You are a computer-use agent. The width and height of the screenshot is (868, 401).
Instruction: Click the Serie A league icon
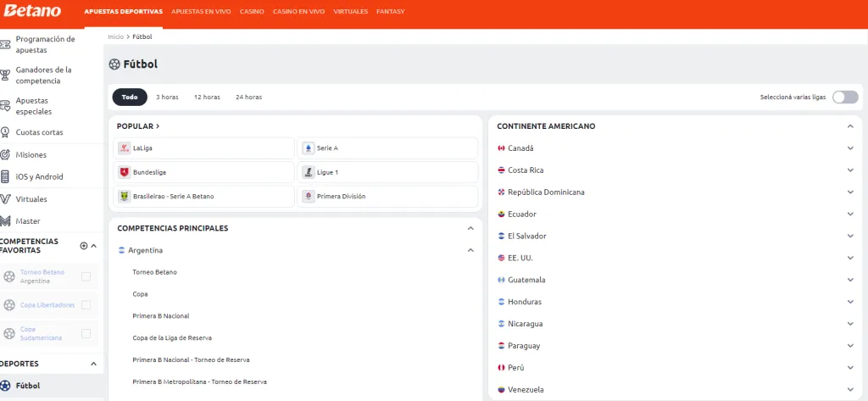tap(309, 148)
